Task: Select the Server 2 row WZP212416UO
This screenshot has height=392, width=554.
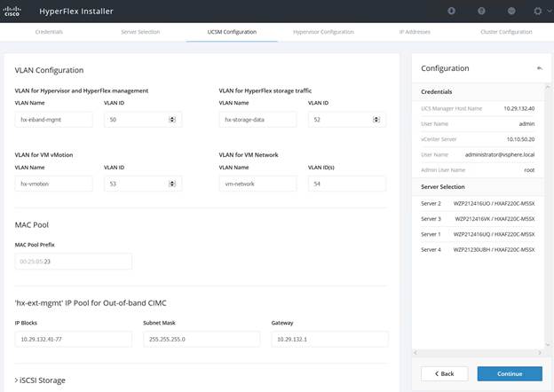Action: pyautogui.click(x=478, y=204)
